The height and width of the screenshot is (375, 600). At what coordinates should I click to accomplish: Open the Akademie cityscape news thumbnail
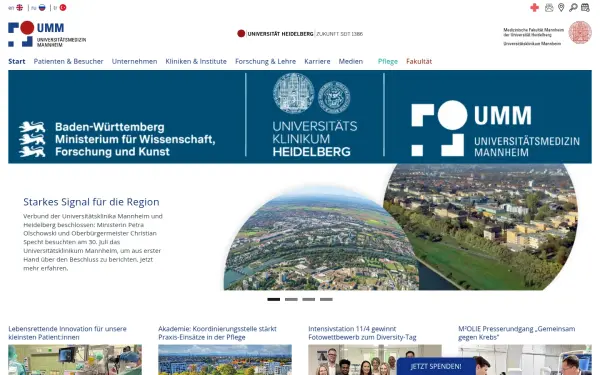225,360
